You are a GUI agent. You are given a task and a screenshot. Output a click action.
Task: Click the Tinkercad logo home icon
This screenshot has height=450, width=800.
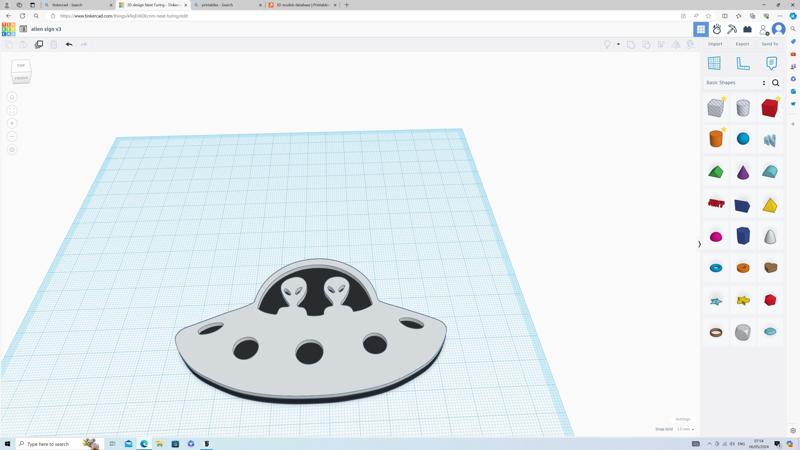pyautogui.click(x=8, y=29)
